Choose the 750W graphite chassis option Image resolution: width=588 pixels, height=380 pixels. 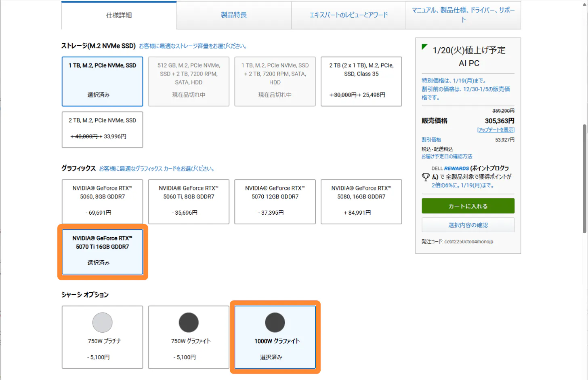pos(189,337)
